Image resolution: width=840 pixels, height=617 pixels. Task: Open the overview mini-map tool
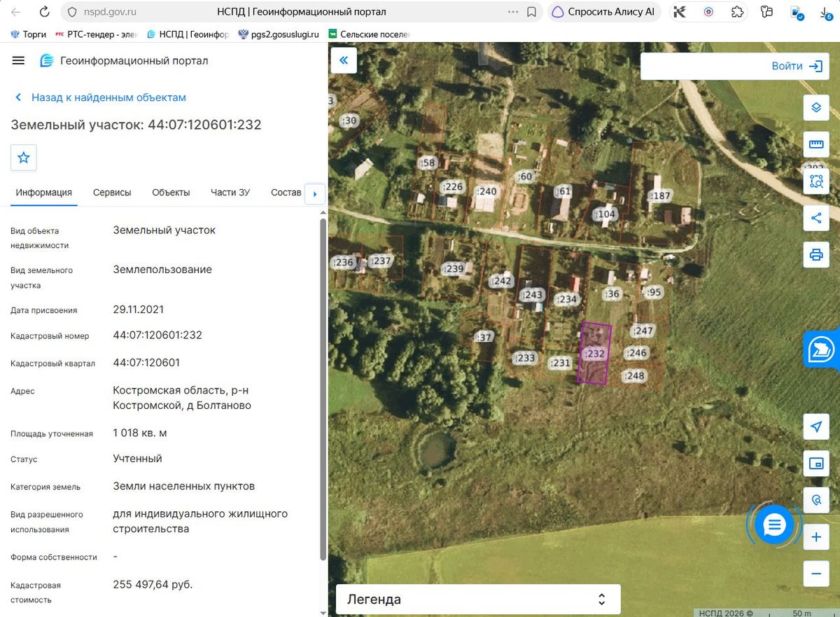click(816, 464)
